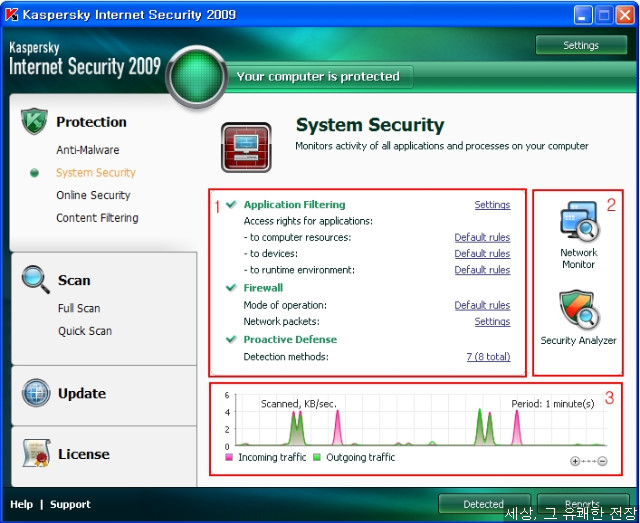This screenshot has width=640, height=523.
Task: Click the Firewall heading
Action: [x=263, y=288]
